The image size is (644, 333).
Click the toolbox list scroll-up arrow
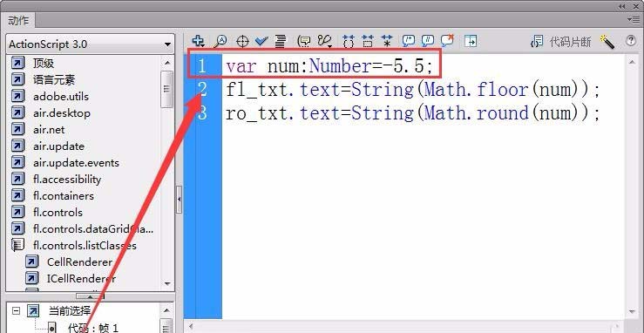pos(167,63)
